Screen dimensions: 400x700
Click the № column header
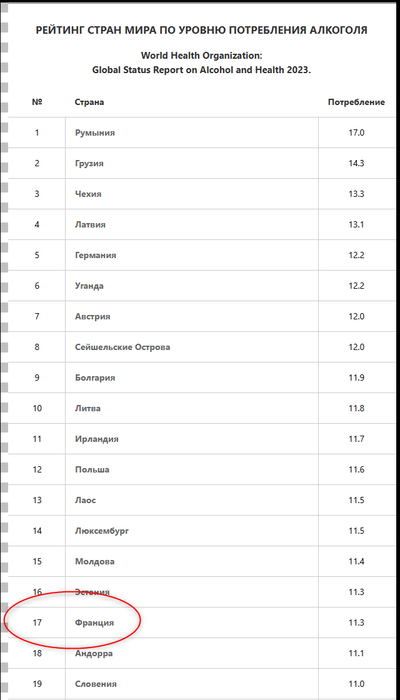pyautogui.click(x=37, y=102)
